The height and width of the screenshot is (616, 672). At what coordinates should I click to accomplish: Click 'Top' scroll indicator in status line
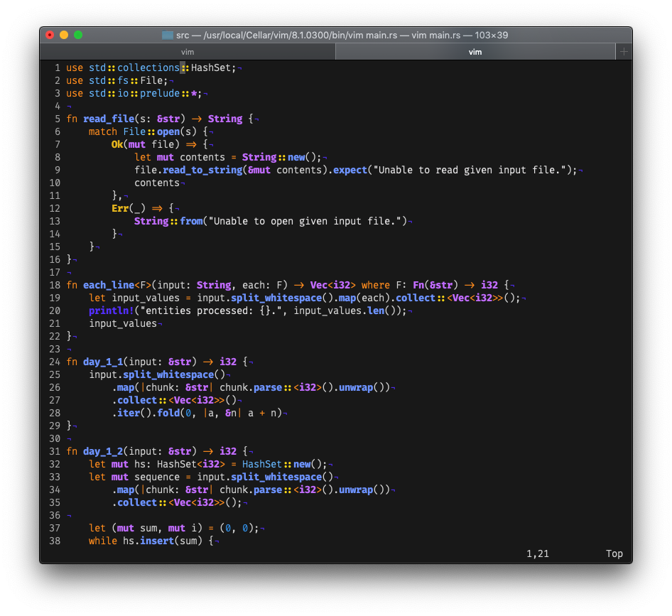(614, 554)
